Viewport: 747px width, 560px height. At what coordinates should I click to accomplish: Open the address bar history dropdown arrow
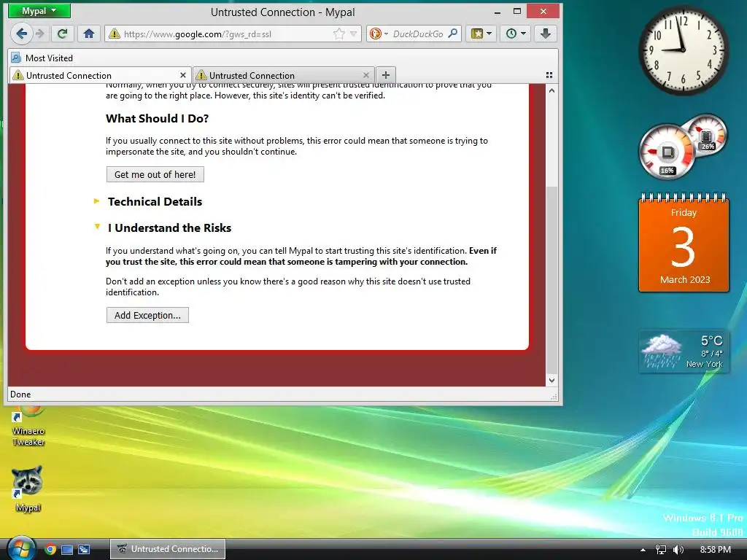tap(354, 34)
